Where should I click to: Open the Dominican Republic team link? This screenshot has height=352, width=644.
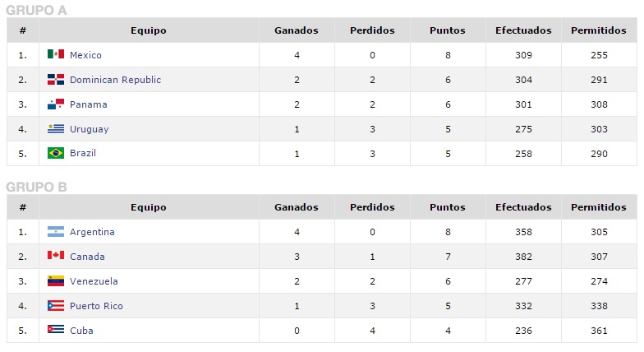tap(115, 80)
